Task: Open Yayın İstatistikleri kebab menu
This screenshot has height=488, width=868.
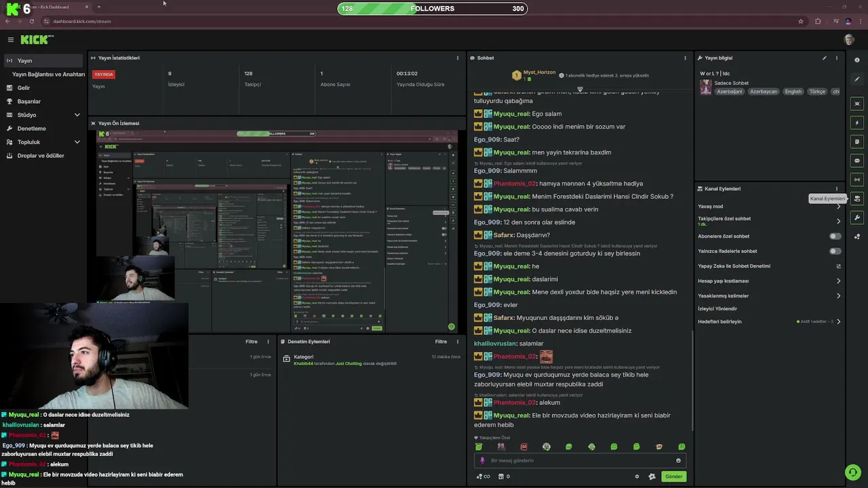Action: (x=458, y=58)
